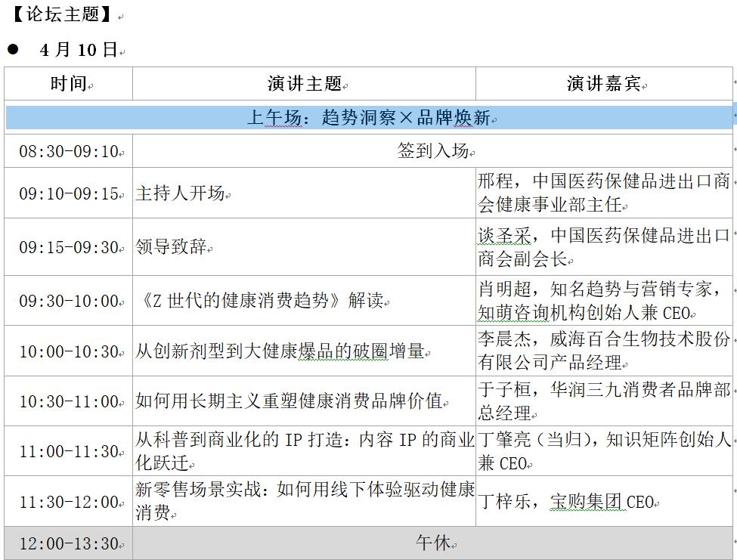Place cursor in 如何用长期主义重塑健康消费品牌价值 topic
Viewport: 737px width, 560px height.
[x=288, y=401]
